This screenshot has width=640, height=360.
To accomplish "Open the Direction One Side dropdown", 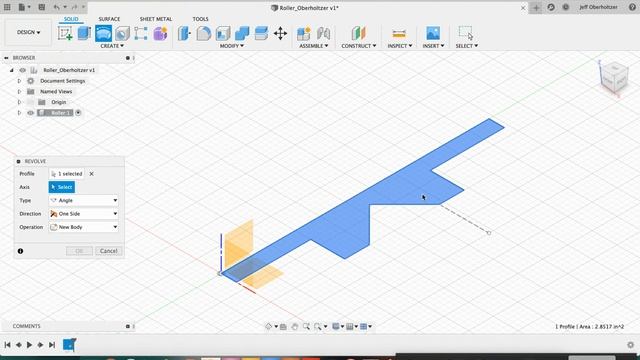I will tap(84, 213).
